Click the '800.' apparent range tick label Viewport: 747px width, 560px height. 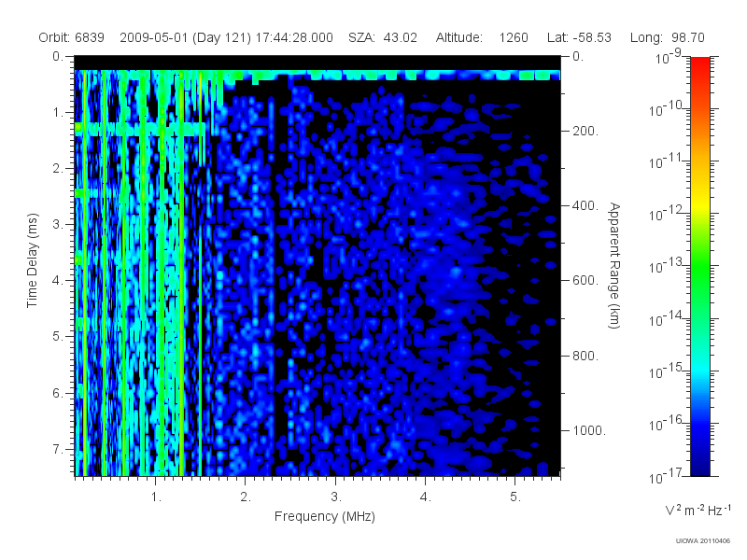point(585,356)
